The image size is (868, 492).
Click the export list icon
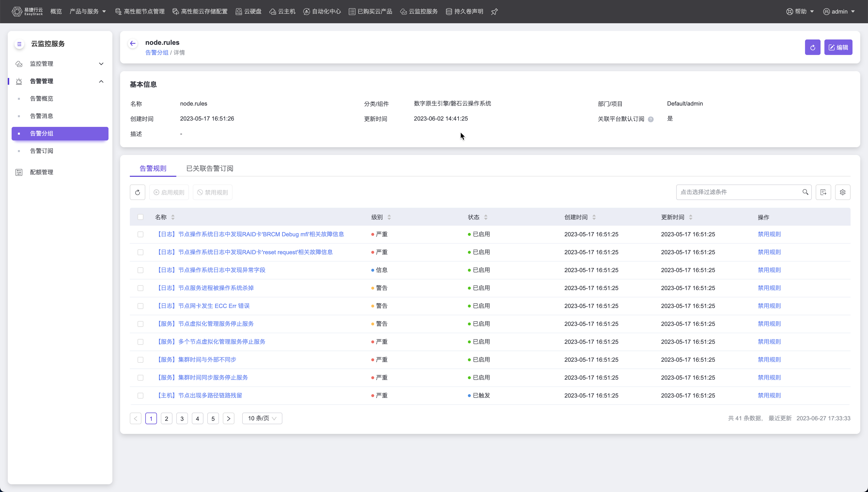[823, 192]
